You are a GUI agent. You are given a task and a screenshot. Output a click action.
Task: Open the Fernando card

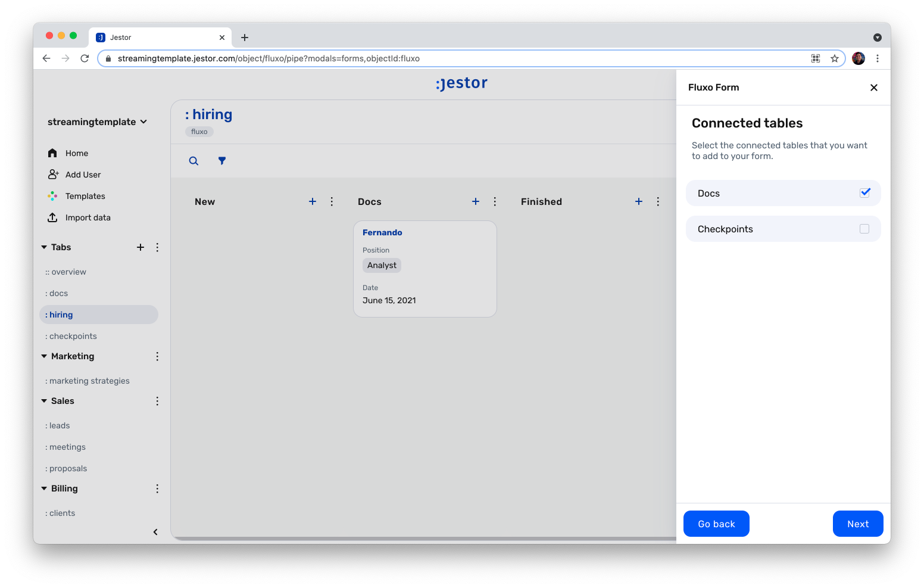pyautogui.click(x=425, y=269)
